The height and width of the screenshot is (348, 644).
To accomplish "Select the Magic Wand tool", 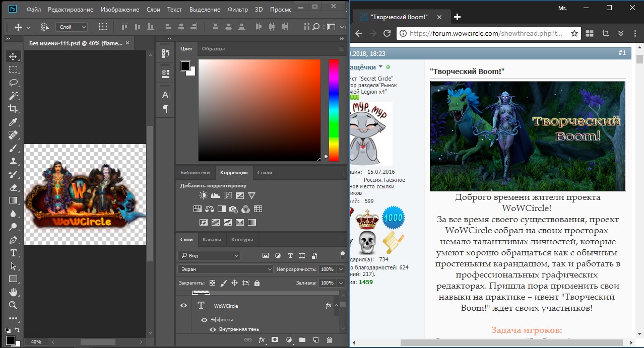I will tap(14, 96).
